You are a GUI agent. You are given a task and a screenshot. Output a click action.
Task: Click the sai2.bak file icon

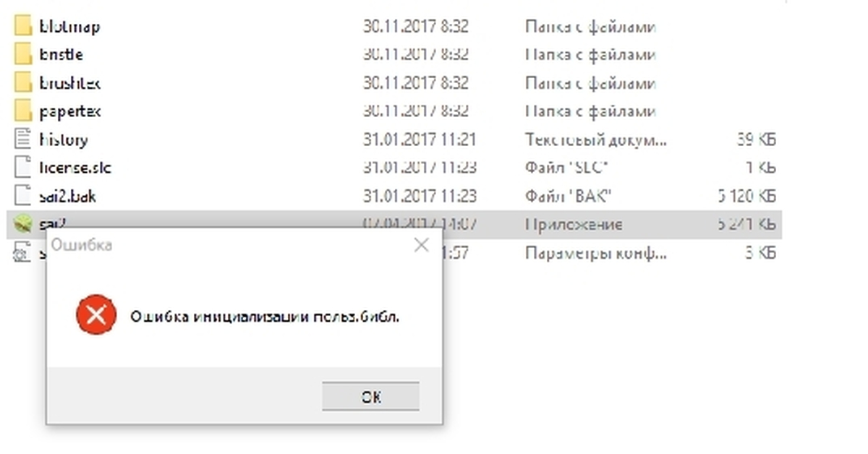point(23,196)
